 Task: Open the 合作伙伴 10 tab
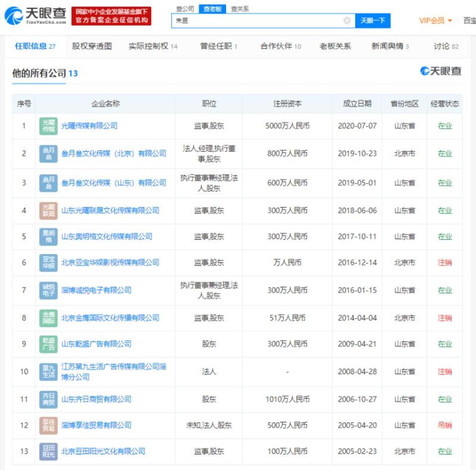point(281,46)
